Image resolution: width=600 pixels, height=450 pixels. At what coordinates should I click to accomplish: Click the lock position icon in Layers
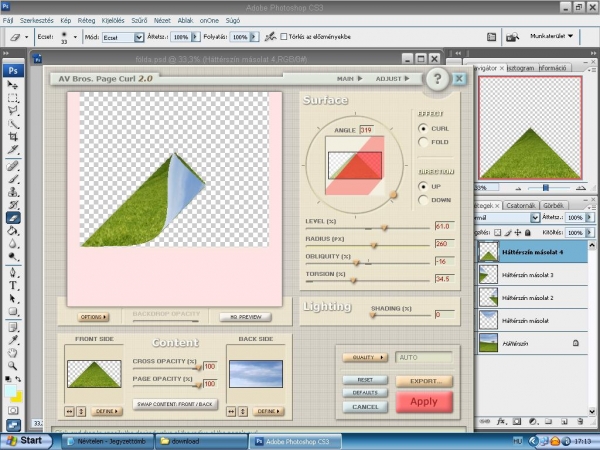pyautogui.click(x=517, y=232)
